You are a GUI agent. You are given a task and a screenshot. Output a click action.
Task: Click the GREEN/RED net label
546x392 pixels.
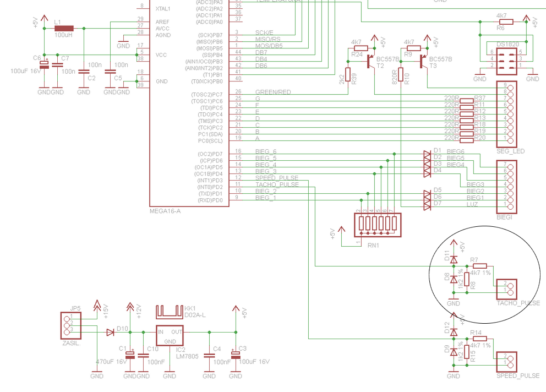click(273, 92)
